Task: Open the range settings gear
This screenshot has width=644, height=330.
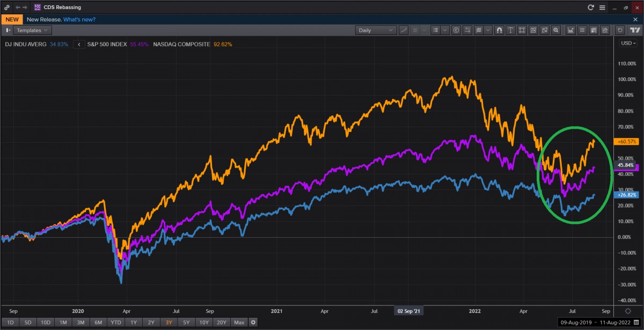Action: point(253,322)
